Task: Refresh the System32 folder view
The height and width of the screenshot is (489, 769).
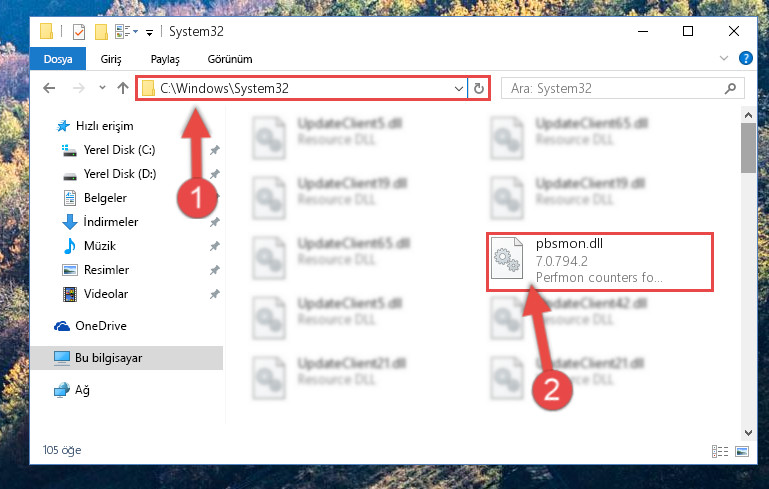Action: pyautogui.click(x=479, y=88)
